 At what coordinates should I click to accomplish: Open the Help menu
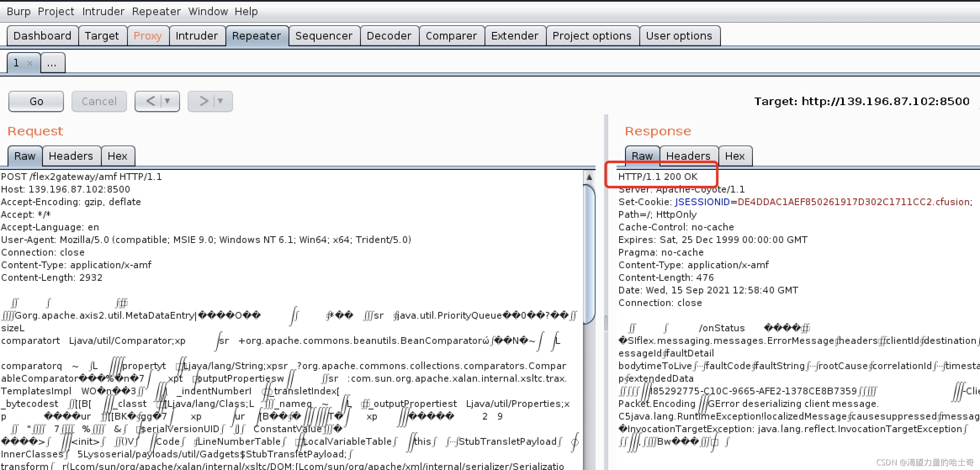[246, 11]
